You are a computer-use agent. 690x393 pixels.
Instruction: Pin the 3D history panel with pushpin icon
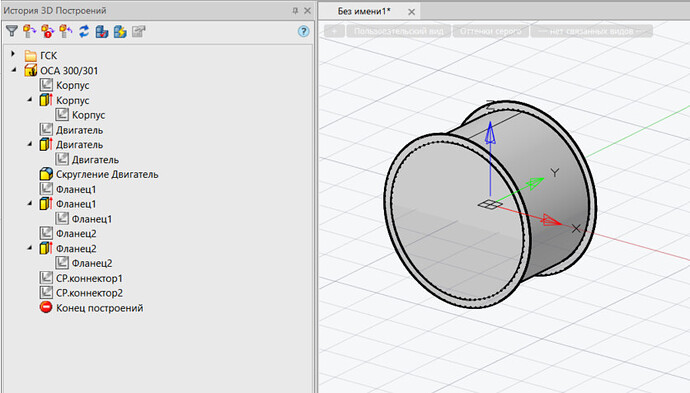295,11
